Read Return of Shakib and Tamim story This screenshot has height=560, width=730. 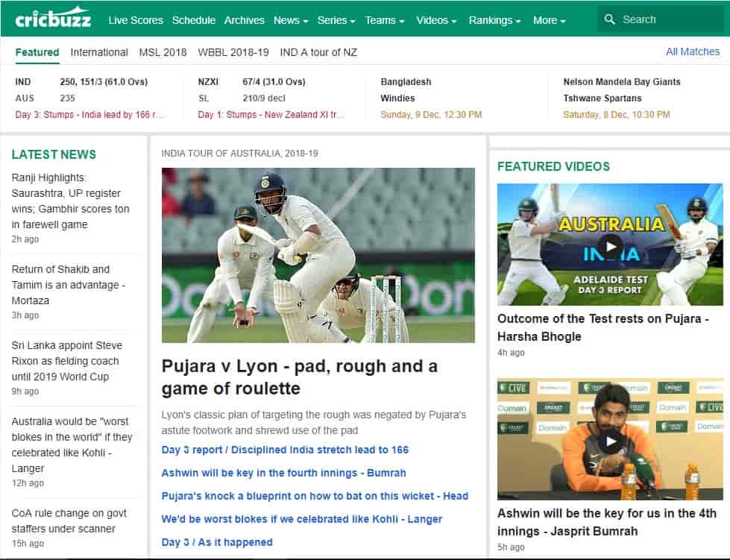[x=69, y=285]
